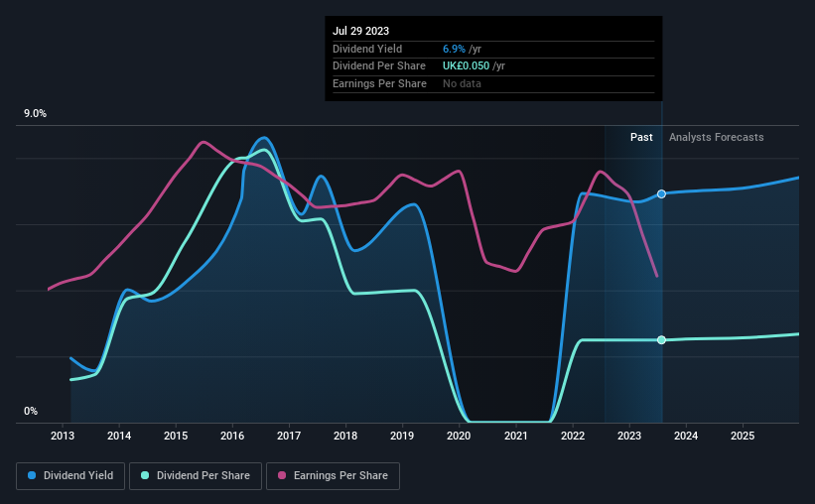Viewport: 815px width, 504px height.
Task: Click the 'Jul 29 2023' tooltip date
Action: (x=360, y=31)
